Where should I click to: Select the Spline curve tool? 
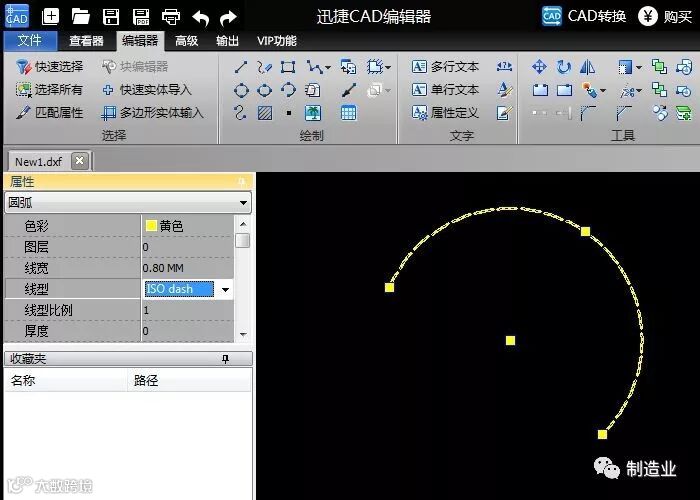pos(240,113)
